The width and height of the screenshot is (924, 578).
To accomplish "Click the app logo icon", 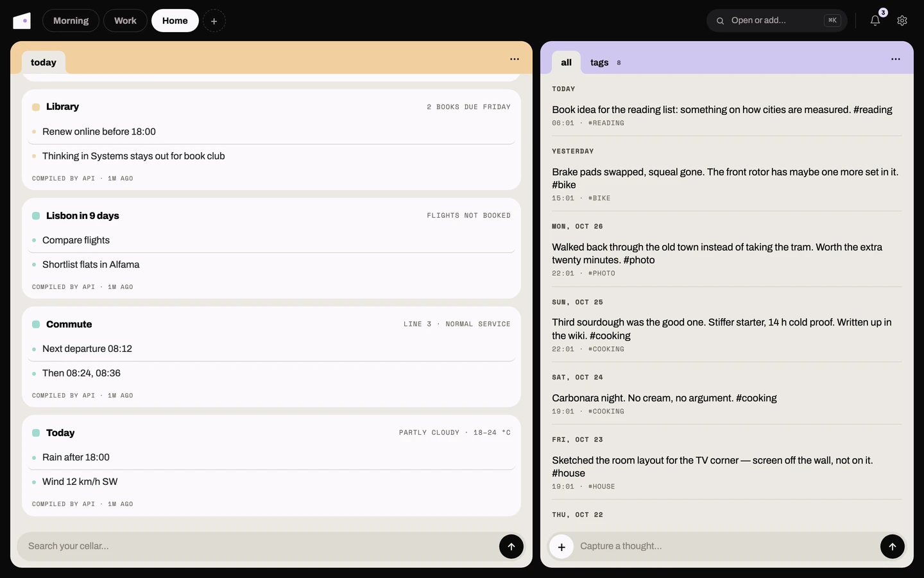I will [22, 21].
